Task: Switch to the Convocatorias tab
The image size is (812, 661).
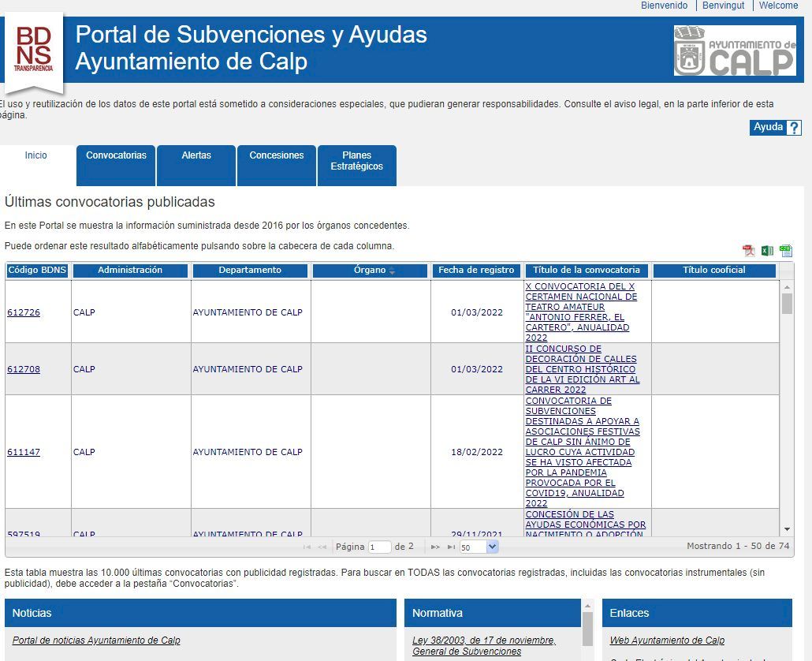Action: coord(116,156)
